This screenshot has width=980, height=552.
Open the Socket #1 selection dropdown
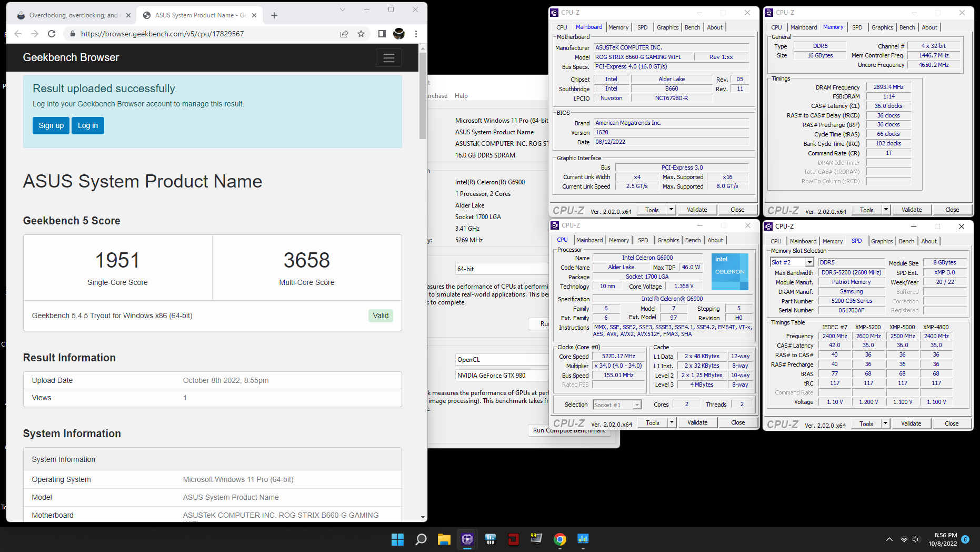point(617,405)
